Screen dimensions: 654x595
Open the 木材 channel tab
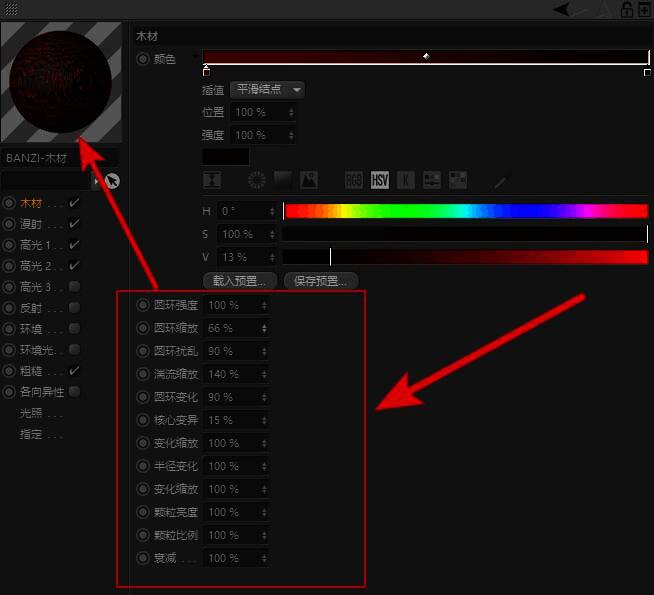point(31,203)
